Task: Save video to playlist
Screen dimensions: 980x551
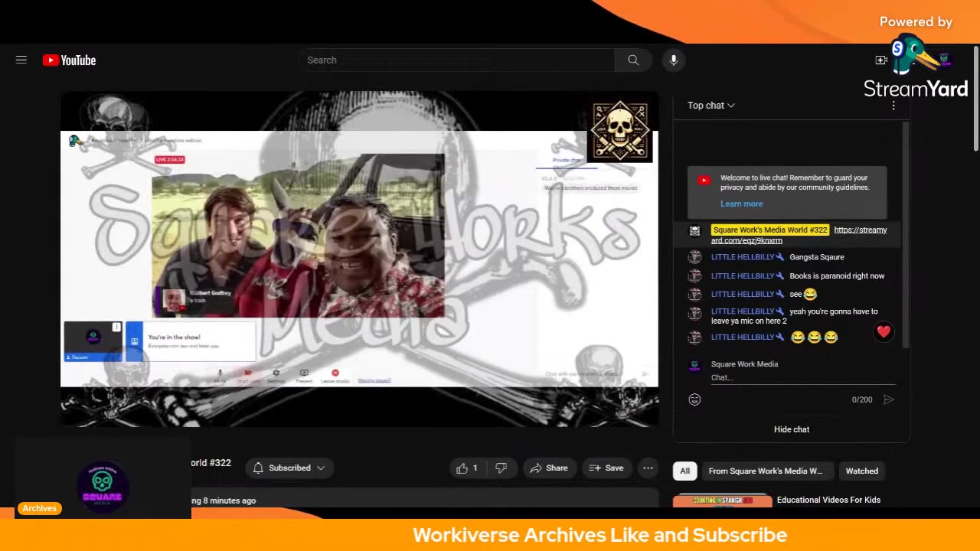Action: [606, 468]
